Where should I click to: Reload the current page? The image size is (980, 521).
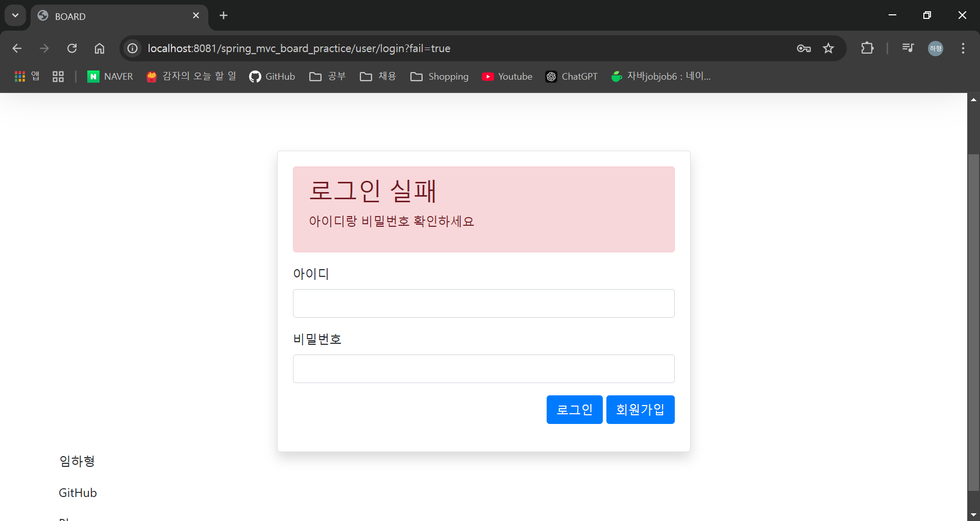coord(72,49)
